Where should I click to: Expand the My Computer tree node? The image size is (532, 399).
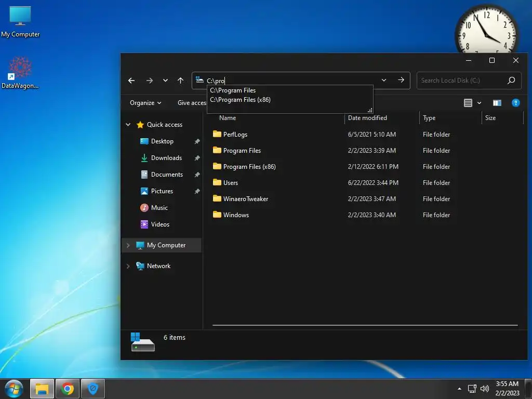(x=128, y=245)
